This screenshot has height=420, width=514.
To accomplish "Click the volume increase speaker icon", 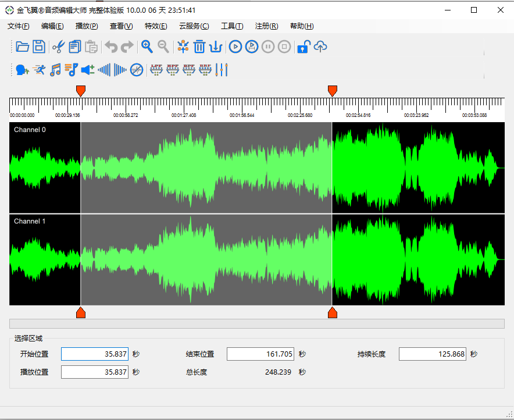I will (87, 70).
